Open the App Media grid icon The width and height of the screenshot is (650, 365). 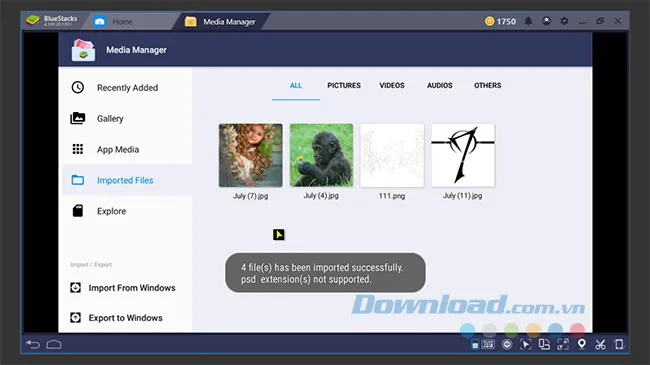(x=78, y=149)
